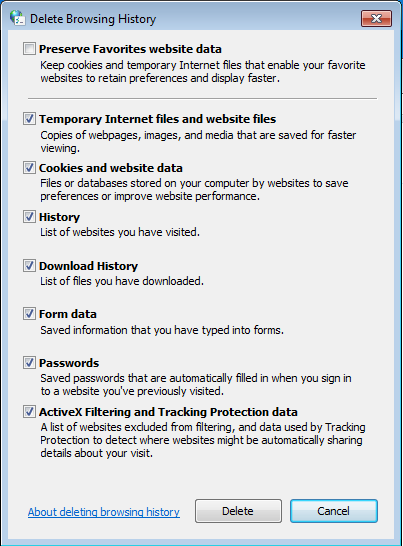Click the 'Copies of webpages, images, and media' description
Viewport: 403px width, 546px height.
198,141
